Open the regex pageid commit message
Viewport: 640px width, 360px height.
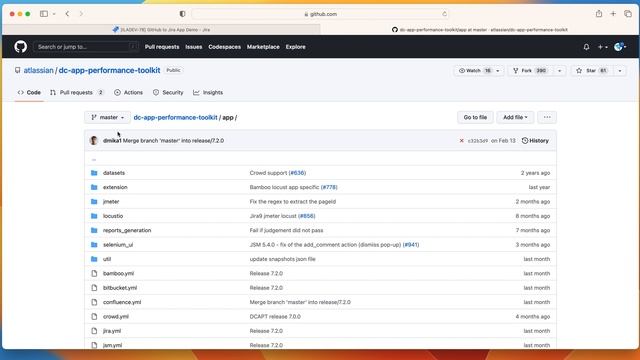pyautogui.click(x=293, y=202)
